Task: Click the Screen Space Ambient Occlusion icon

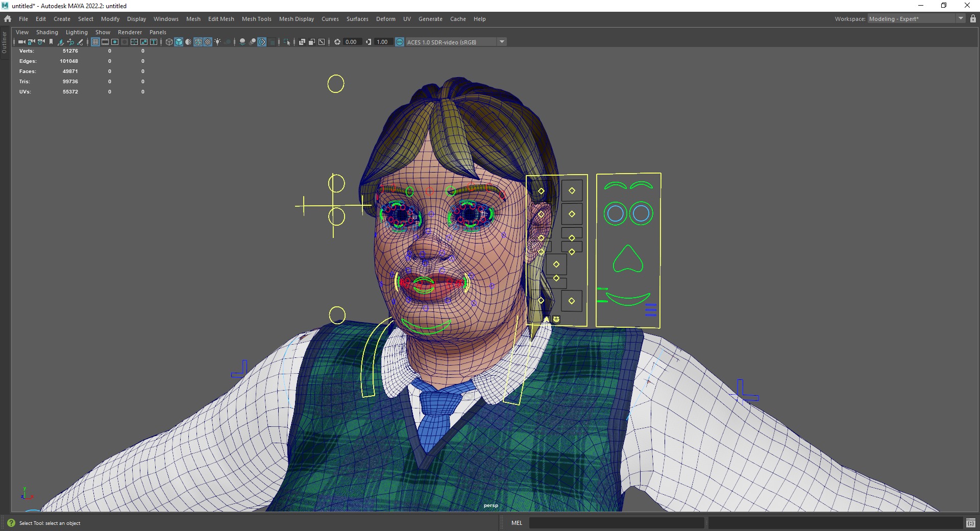Action: coord(242,42)
